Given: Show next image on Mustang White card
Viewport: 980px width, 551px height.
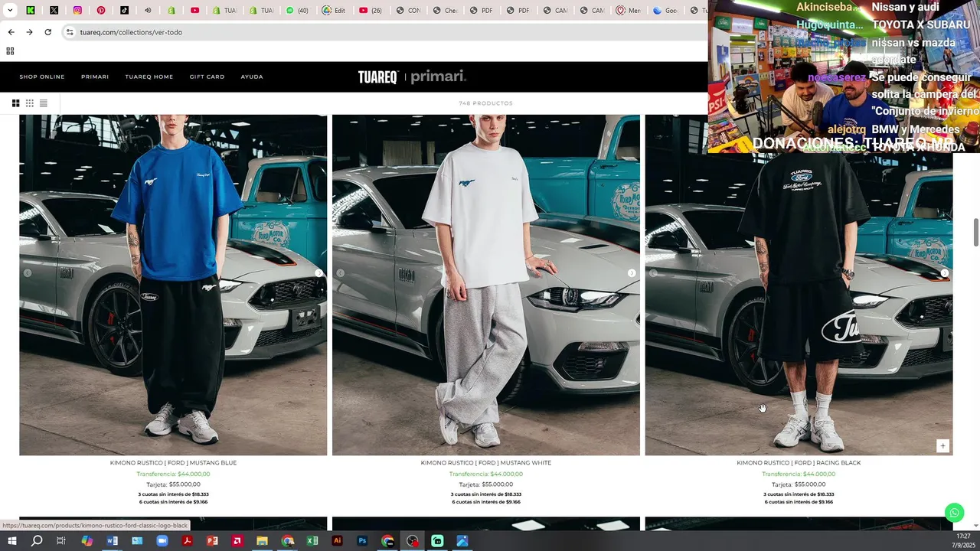Looking at the screenshot, I should point(632,273).
